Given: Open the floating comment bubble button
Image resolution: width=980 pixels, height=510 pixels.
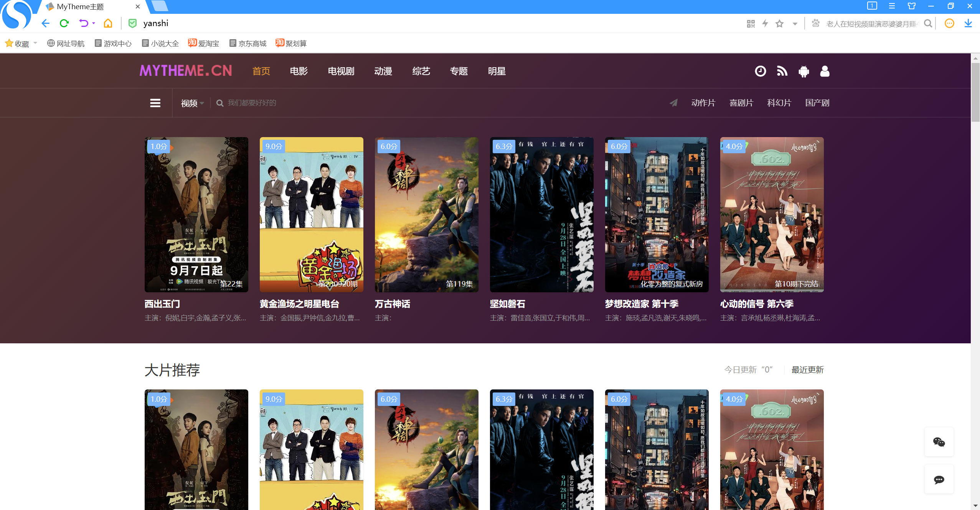Looking at the screenshot, I should click(x=939, y=479).
